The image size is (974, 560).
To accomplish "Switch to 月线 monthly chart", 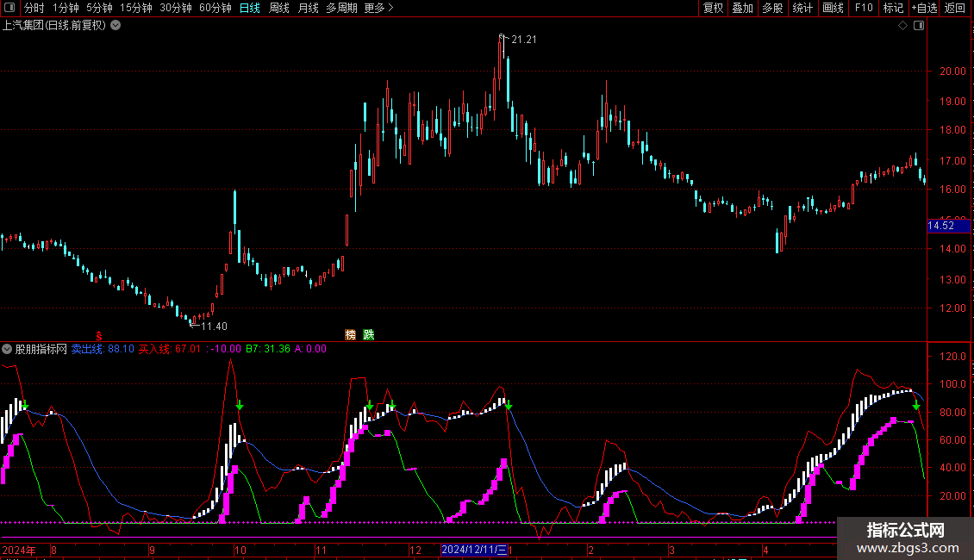I will click(x=308, y=8).
